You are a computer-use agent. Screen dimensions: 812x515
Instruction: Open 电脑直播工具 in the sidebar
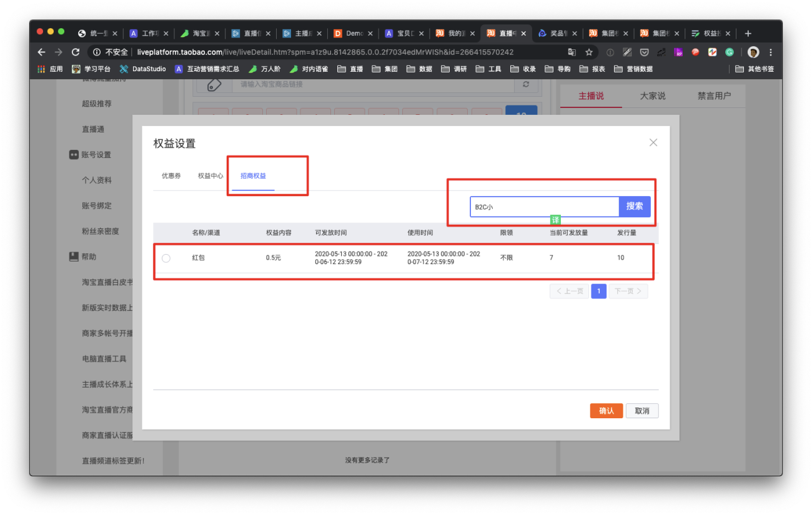104,358
